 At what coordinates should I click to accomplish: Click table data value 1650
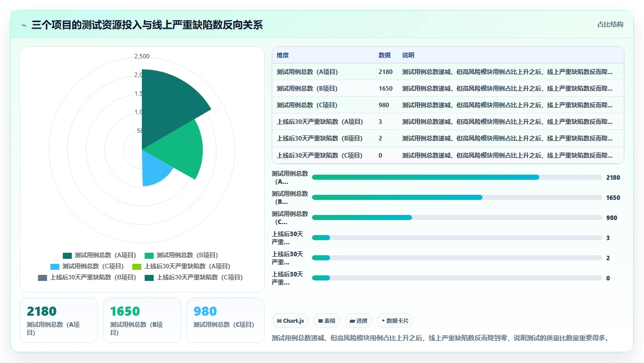(x=385, y=89)
